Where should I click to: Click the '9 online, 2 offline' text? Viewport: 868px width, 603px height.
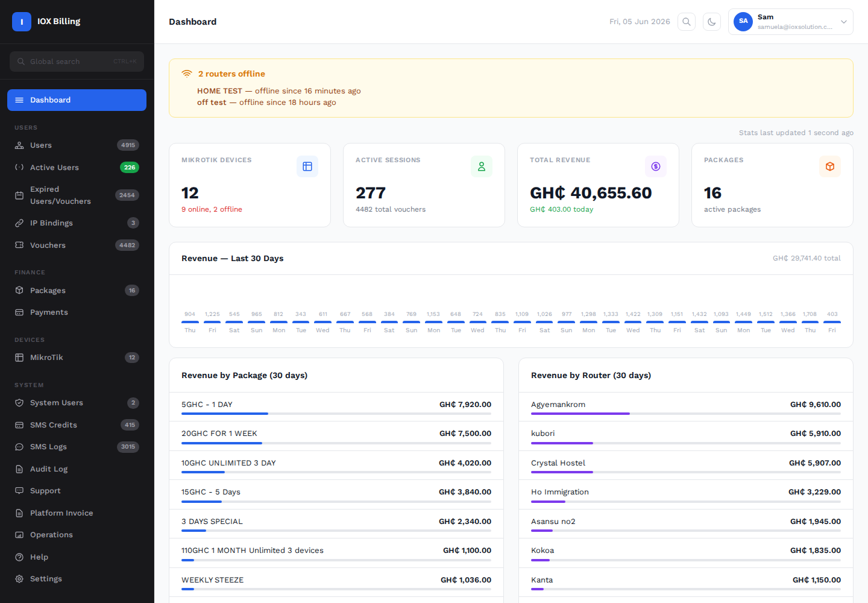(x=212, y=209)
